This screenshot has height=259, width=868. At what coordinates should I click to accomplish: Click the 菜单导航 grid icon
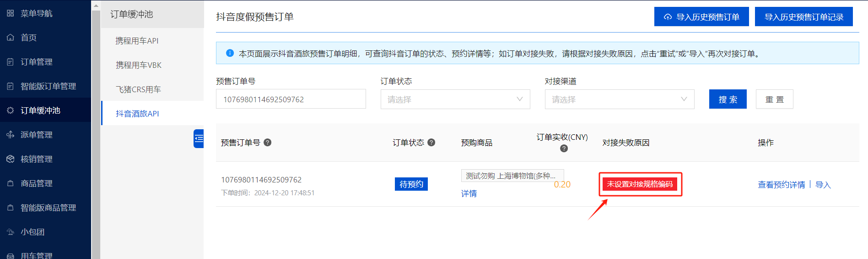pyautogui.click(x=11, y=13)
